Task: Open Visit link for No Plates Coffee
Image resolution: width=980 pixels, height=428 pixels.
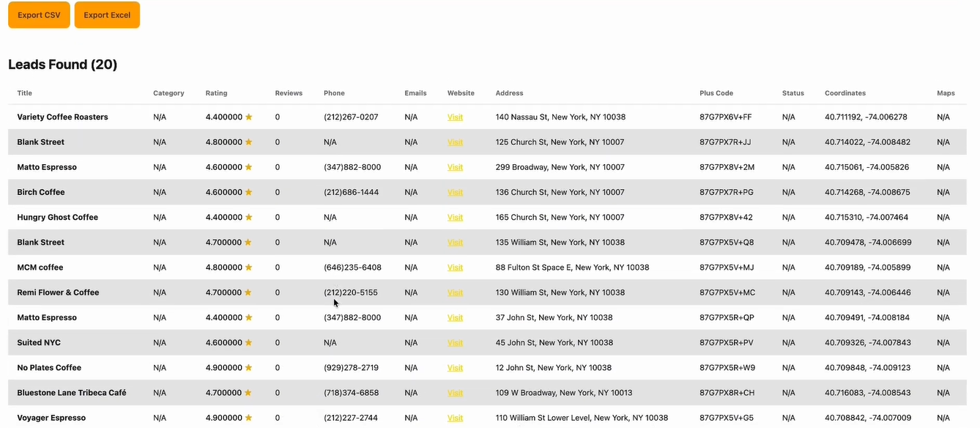Action: [455, 368]
